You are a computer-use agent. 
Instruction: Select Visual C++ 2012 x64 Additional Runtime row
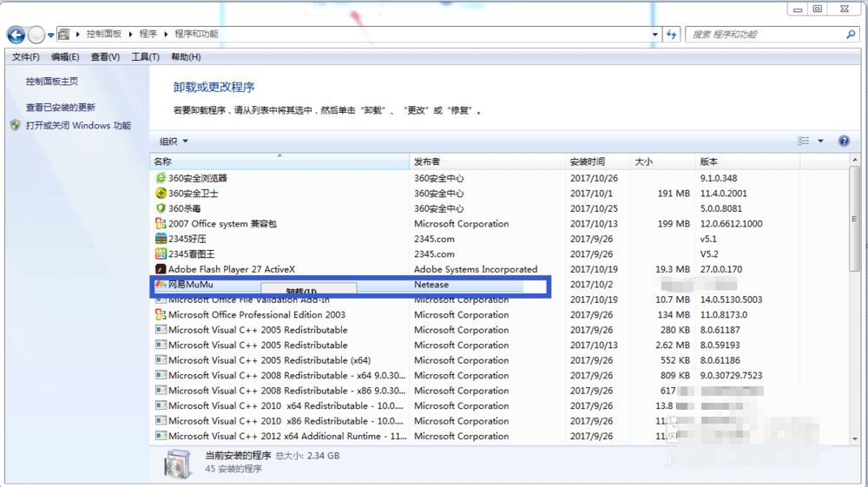coord(288,436)
